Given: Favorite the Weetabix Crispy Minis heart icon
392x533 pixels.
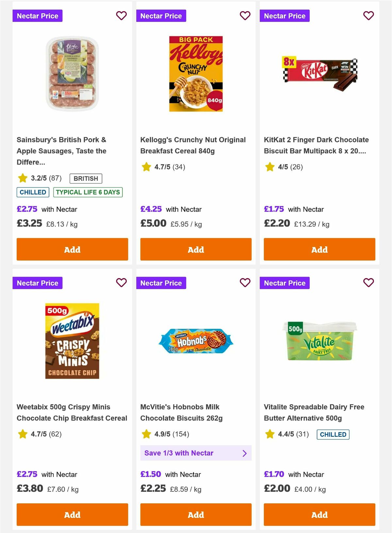Looking at the screenshot, I should coord(121,283).
